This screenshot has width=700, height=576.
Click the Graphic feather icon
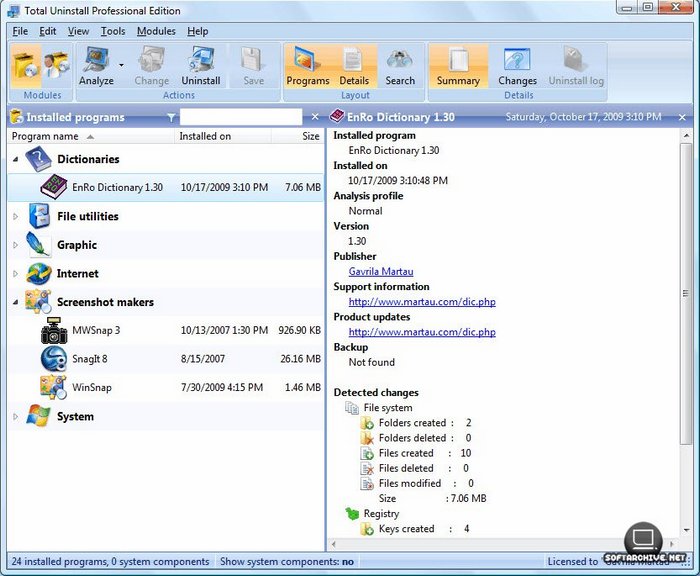(x=38, y=245)
